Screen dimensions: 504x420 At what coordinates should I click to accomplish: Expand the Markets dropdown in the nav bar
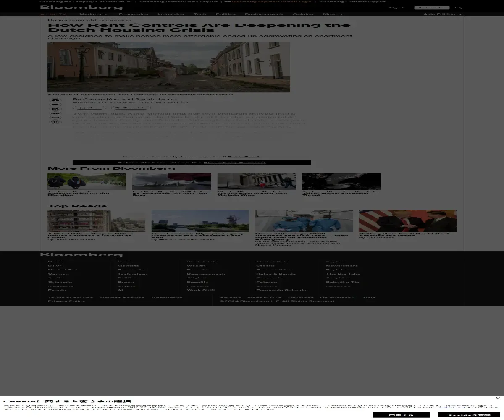[94, 14]
